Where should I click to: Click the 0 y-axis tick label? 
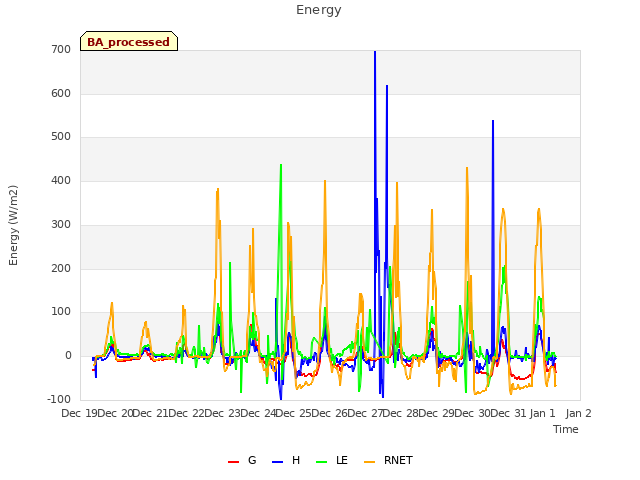[68, 356]
